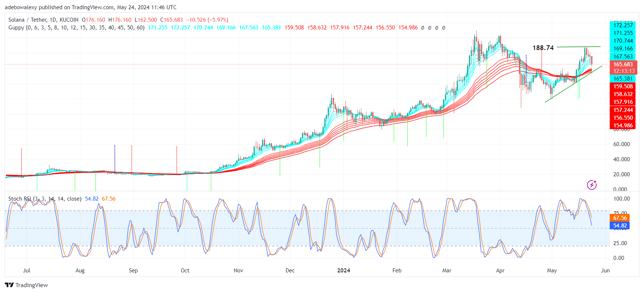Click the Apr label on time axis
The width and height of the screenshot is (644, 293).
(x=500, y=271)
